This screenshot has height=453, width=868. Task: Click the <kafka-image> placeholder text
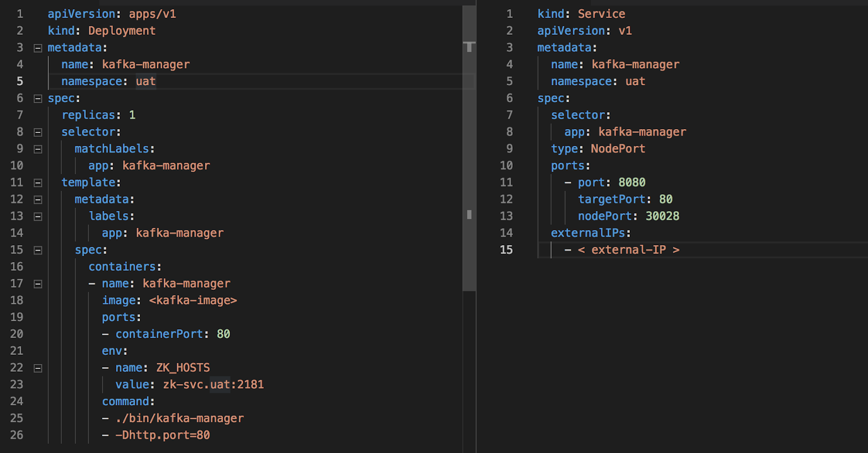coord(193,301)
